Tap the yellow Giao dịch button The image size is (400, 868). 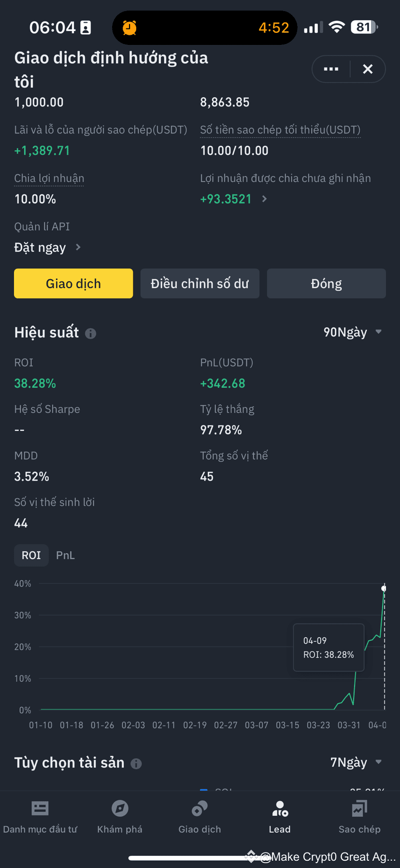pyautogui.click(x=73, y=283)
